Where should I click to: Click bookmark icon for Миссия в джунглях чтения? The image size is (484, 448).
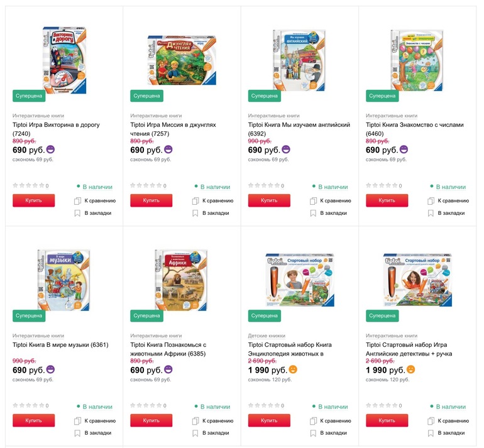tap(195, 214)
